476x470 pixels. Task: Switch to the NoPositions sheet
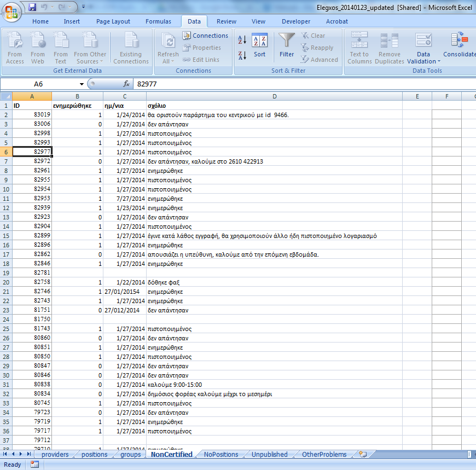(x=221, y=455)
